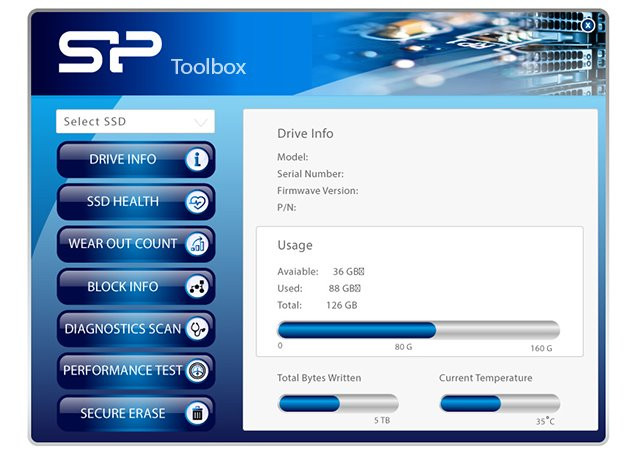The image size is (644, 460).
Task: Click the Usage capacity progress bar
Action: click(419, 330)
